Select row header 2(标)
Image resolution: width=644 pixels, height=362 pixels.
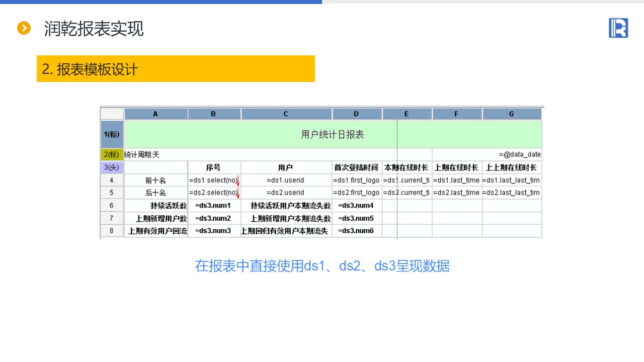click(x=112, y=155)
